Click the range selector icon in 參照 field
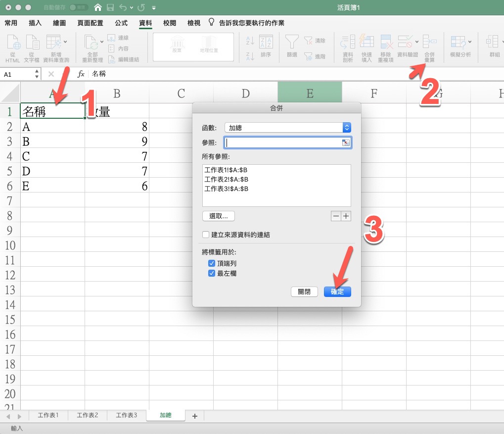 point(346,143)
